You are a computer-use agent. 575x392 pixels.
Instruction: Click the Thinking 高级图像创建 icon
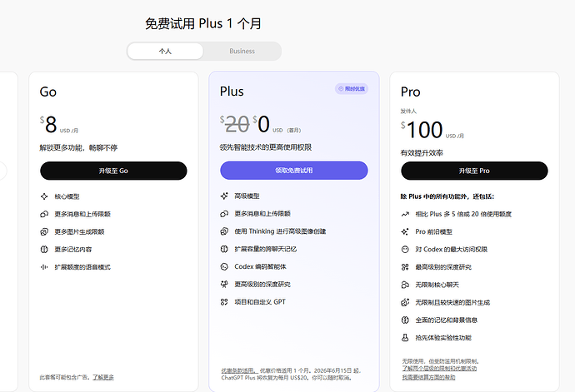[224, 231]
